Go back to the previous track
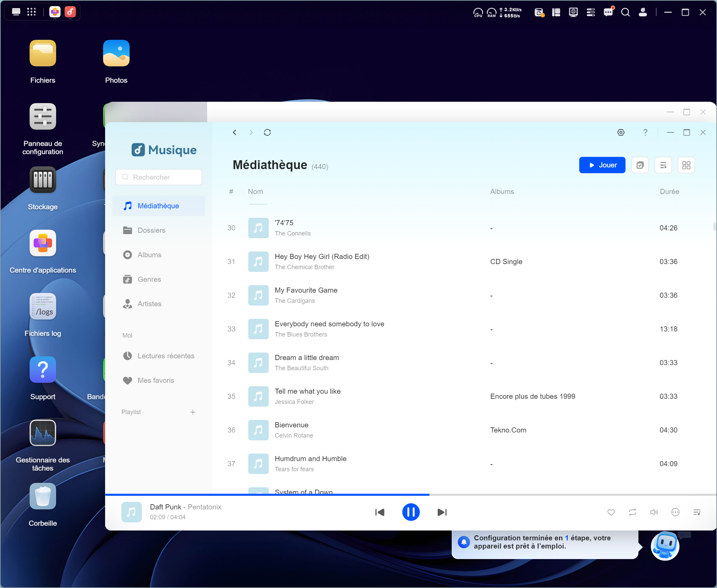 tap(380, 512)
